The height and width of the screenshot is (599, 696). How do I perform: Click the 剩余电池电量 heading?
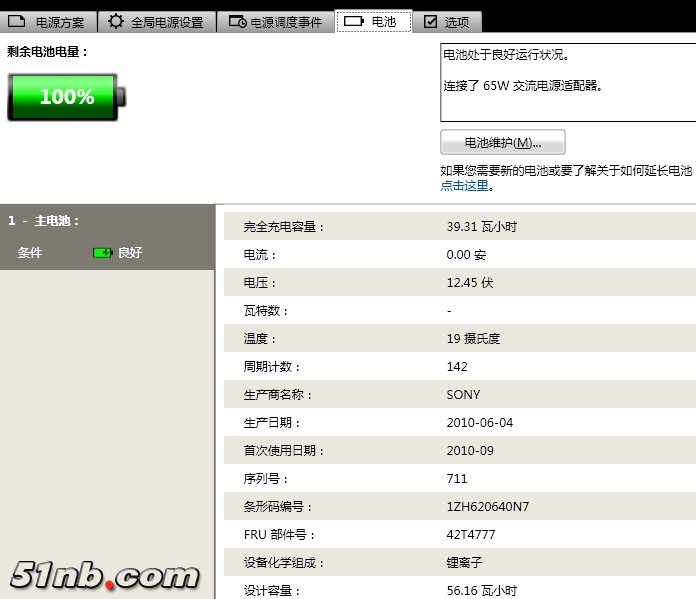coord(47,52)
